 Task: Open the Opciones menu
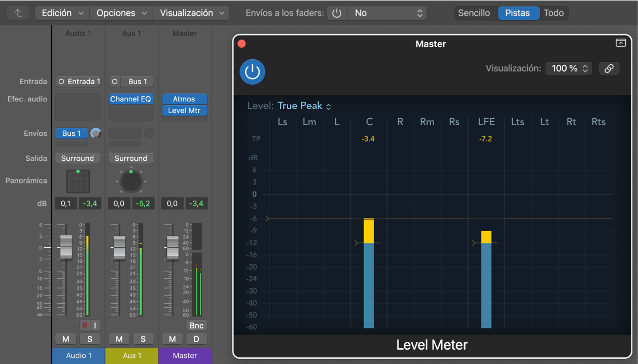coord(122,13)
